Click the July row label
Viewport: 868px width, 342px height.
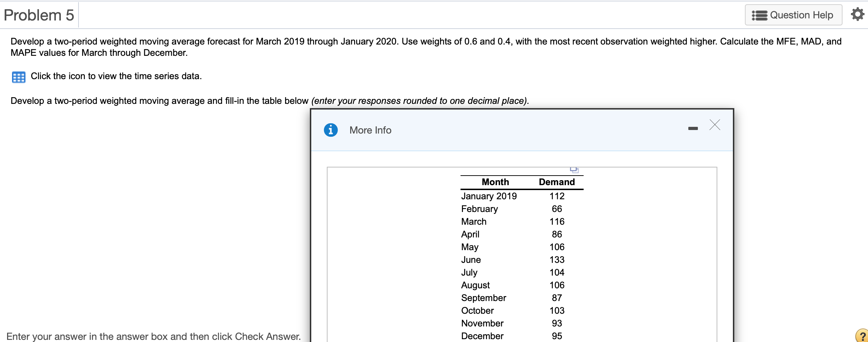(469, 272)
